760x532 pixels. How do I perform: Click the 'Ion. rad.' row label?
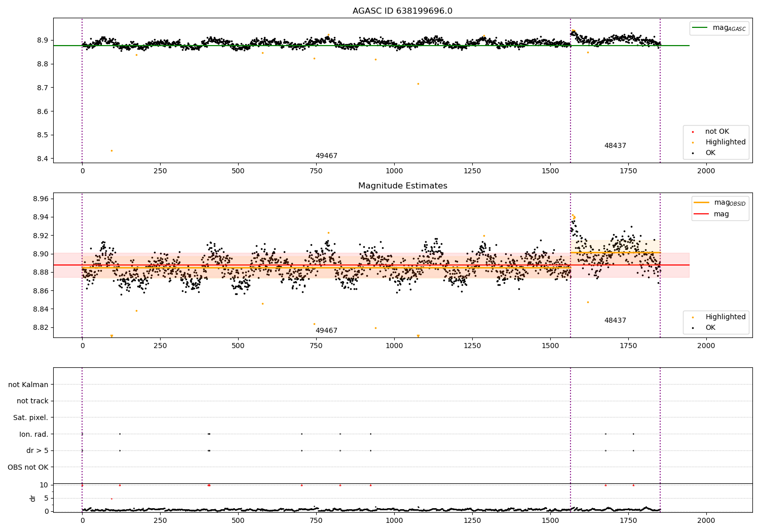coord(34,434)
